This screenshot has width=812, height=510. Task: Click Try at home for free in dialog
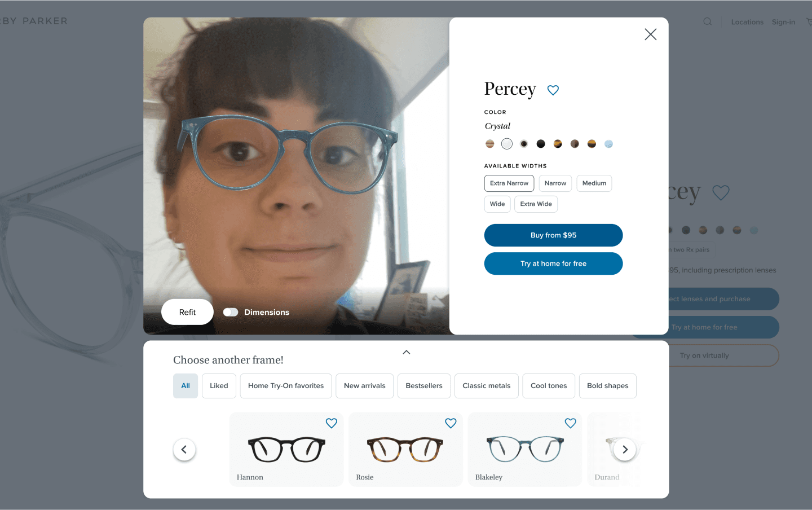coord(553,263)
